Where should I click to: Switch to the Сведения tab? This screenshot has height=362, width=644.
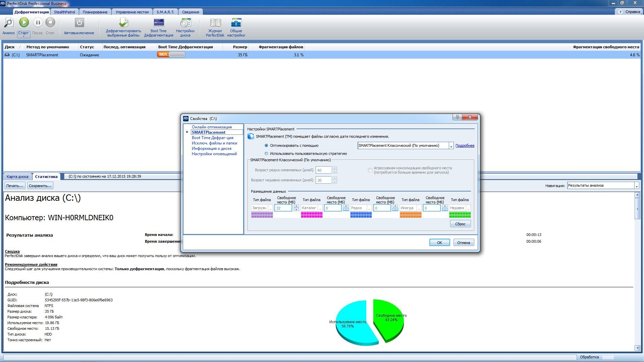pyautogui.click(x=191, y=12)
